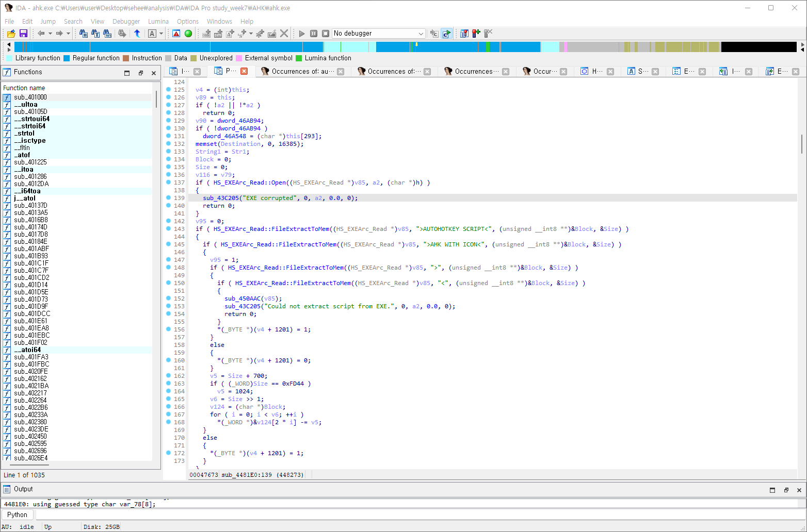The image size is (807, 532).
Task: Switch to the Hex view 'H…' tab
Action: pos(596,72)
